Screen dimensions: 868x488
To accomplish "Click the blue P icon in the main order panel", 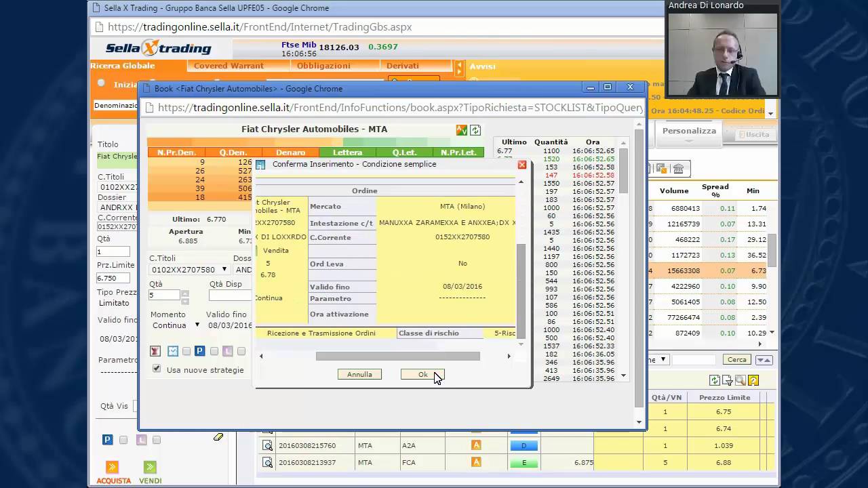I will coord(107,440).
